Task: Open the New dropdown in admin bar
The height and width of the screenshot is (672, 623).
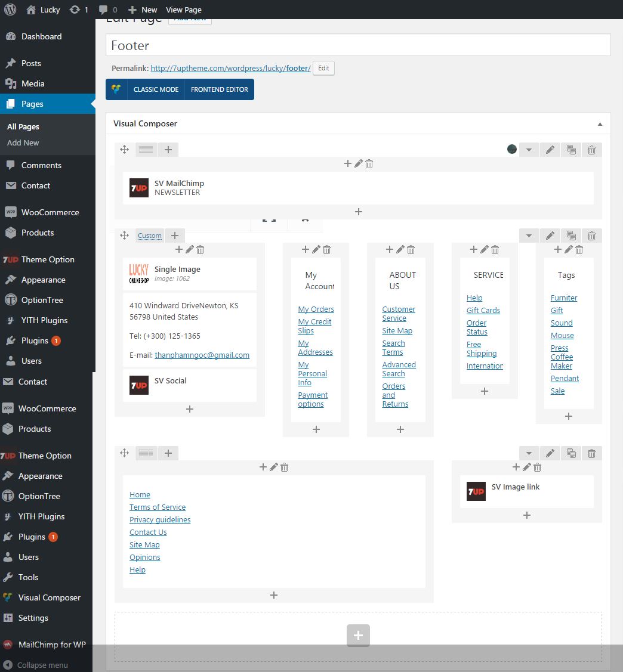Action: [x=143, y=10]
